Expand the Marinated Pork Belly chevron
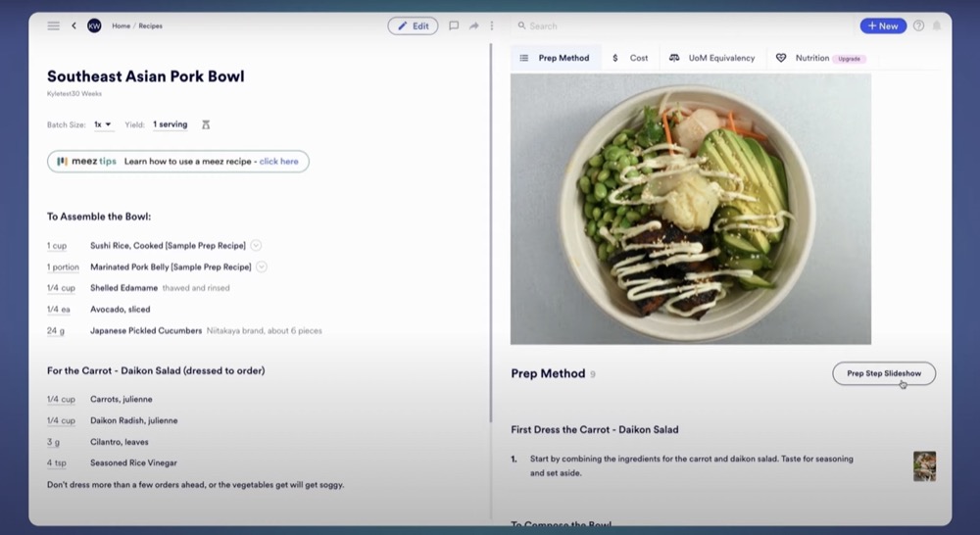This screenshot has width=980, height=535. click(x=262, y=267)
